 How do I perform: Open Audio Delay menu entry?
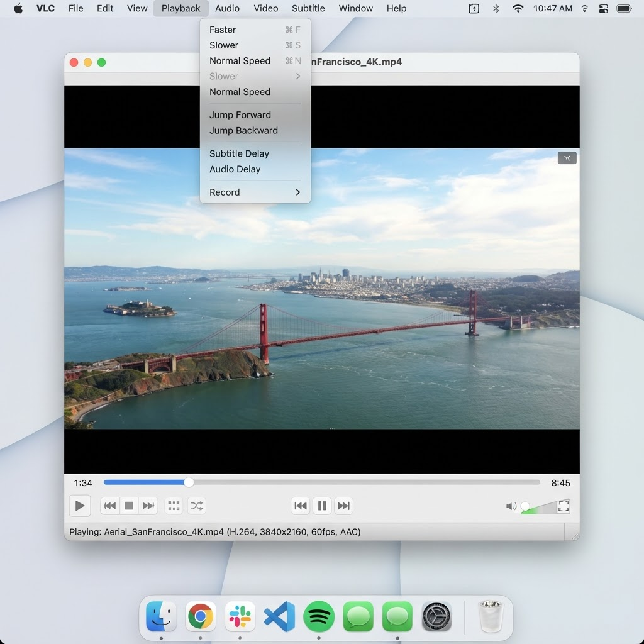point(255,169)
